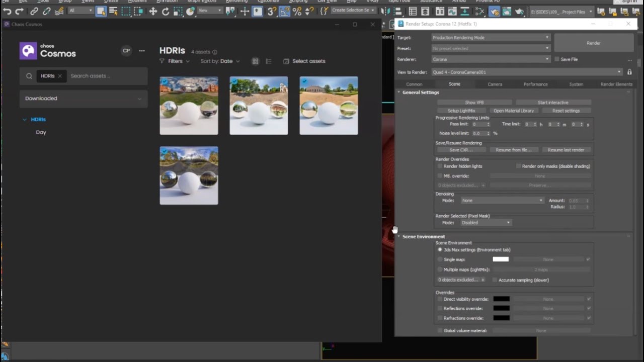Select 3ds Max settings (Environment tab) radio

440,249
